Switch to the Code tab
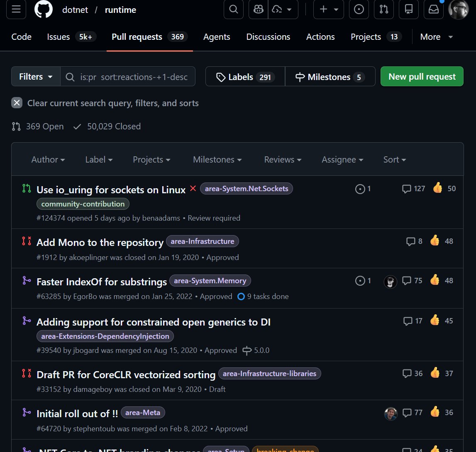This screenshot has height=452, width=476. tap(21, 37)
